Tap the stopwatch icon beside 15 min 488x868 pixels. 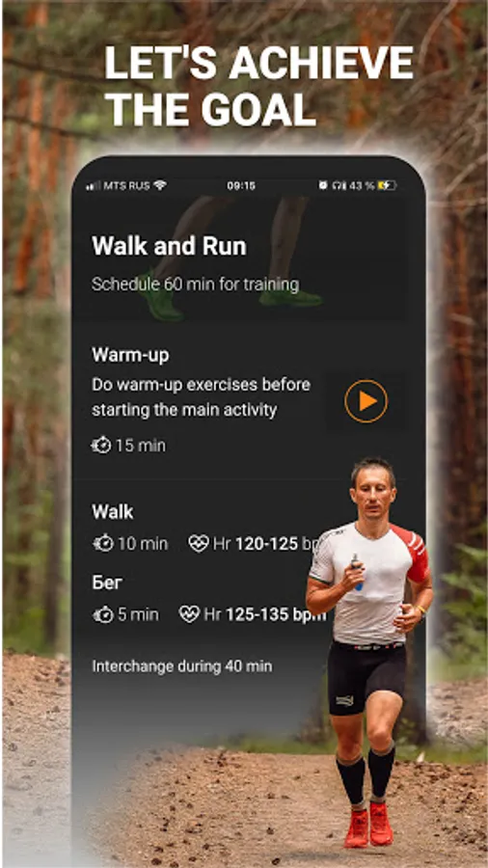pyautogui.click(x=101, y=445)
